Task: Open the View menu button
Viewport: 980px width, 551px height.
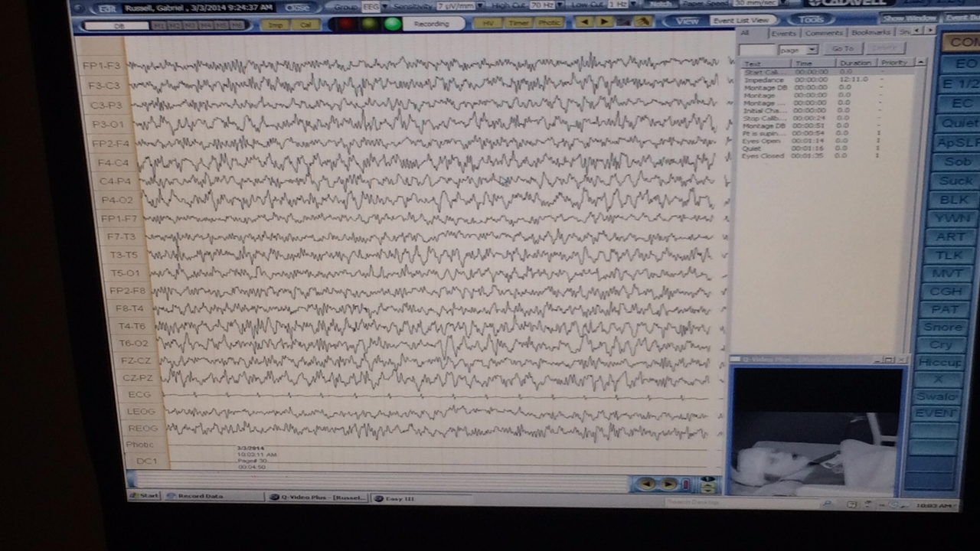Action: coord(687,21)
